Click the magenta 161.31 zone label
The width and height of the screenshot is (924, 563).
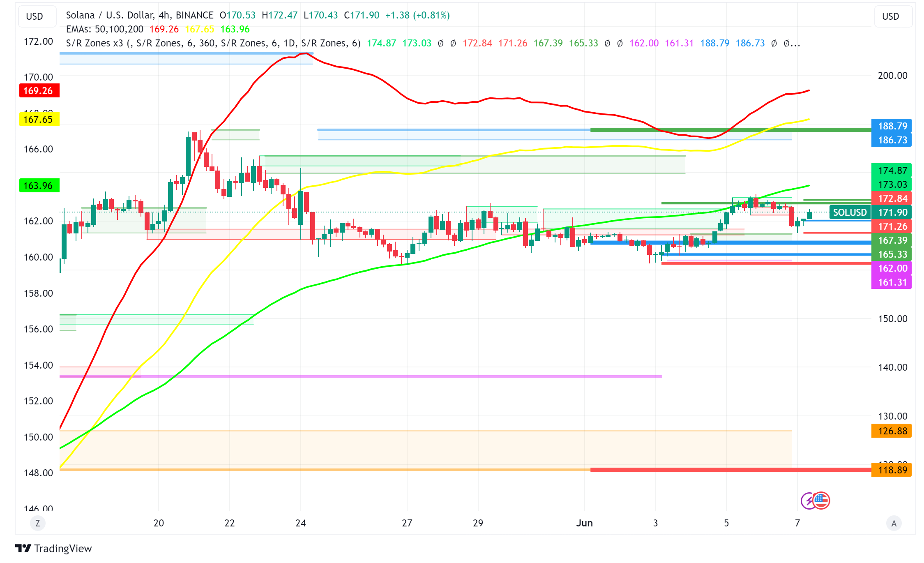892,282
